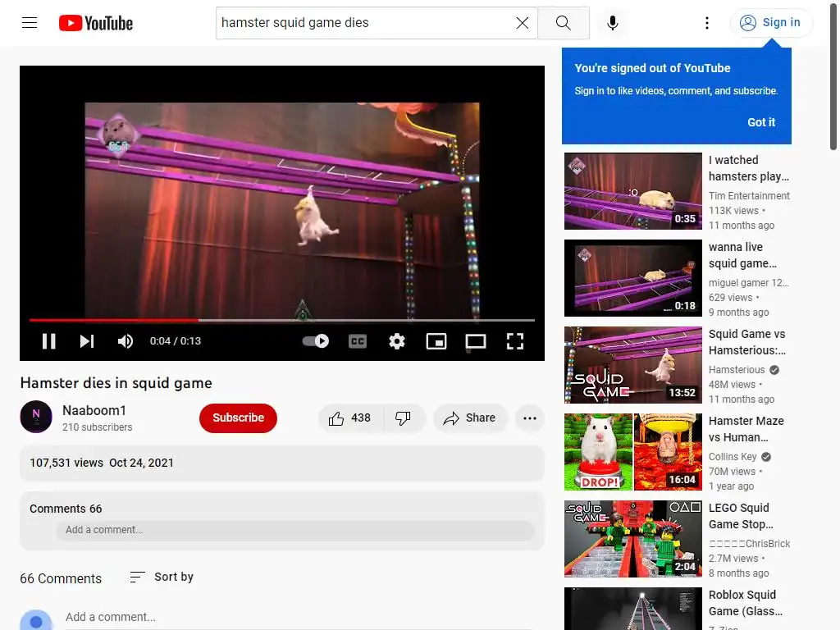
Task: Go to YouTube home via logo
Action: coord(96,23)
